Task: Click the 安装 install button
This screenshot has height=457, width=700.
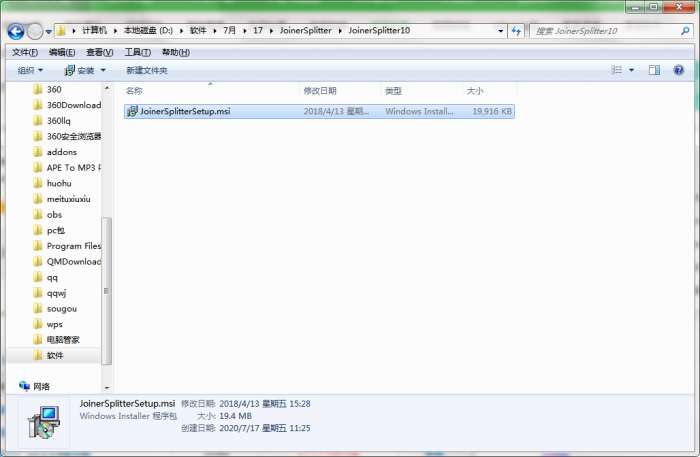Action: point(79,71)
